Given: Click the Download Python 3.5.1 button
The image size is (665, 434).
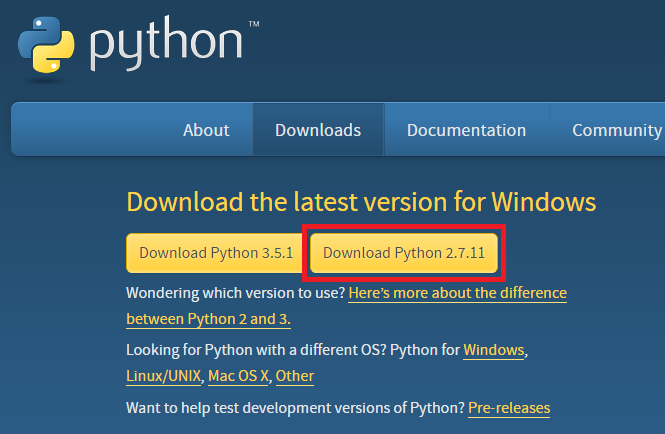Looking at the screenshot, I should 216,253.
